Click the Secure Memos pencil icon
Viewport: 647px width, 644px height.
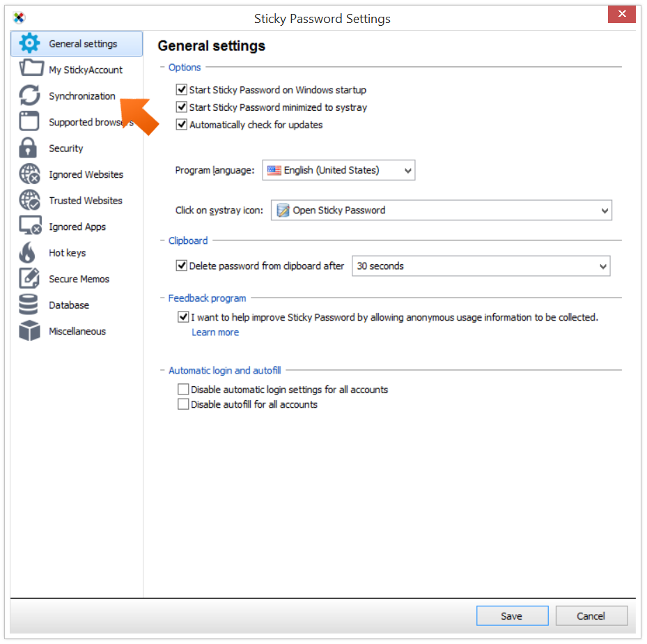(x=29, y=278)
